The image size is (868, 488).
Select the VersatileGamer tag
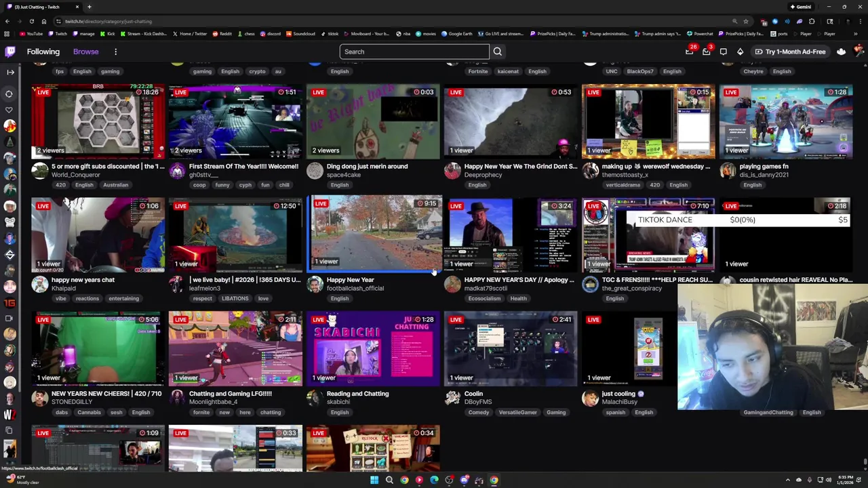[518, 413]
